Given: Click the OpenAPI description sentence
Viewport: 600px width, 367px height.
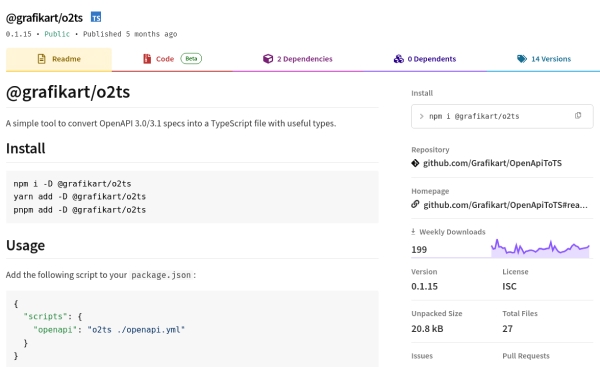Looking at the screenshot, I should click(171, 123).
